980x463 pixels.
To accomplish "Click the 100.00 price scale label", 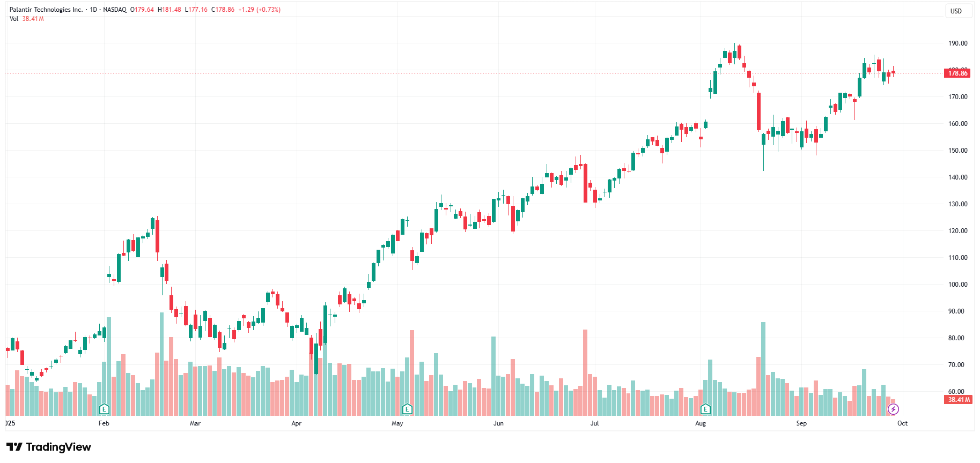I will [957, 285].
